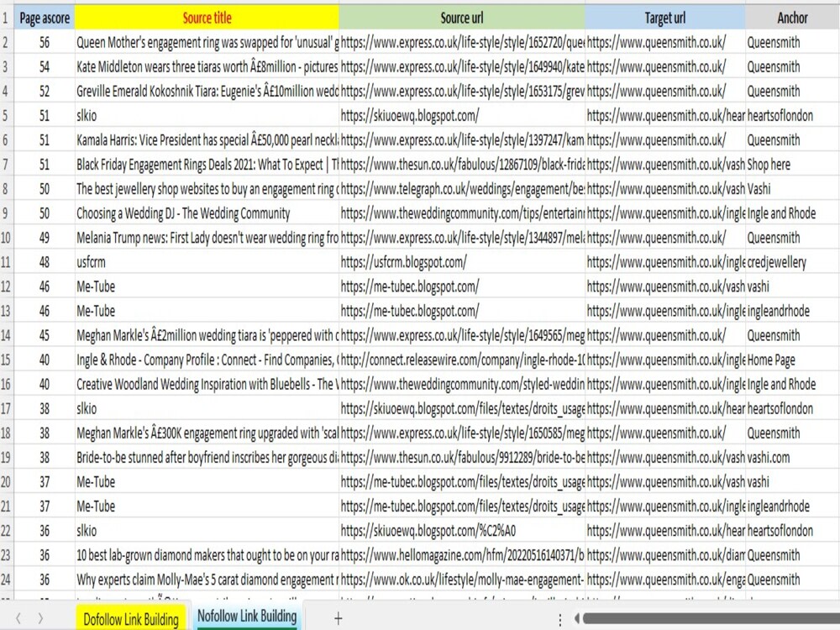Select the Page ascore header cell
The width and height of the screenshot is (840, 630).
(x=45, y=18)
